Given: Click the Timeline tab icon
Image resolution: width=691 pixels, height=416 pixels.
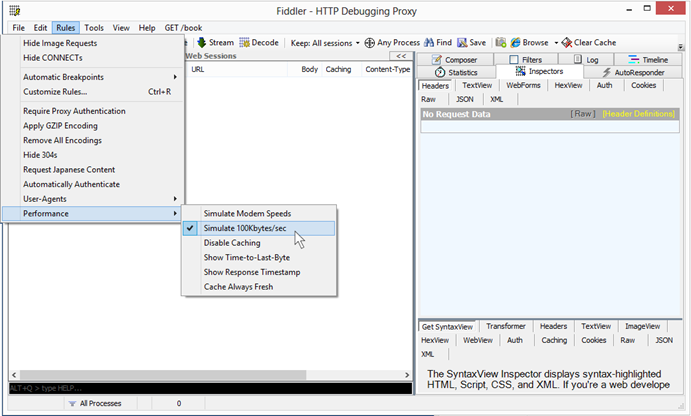Looking at the screenshot, I should [633, 59].
